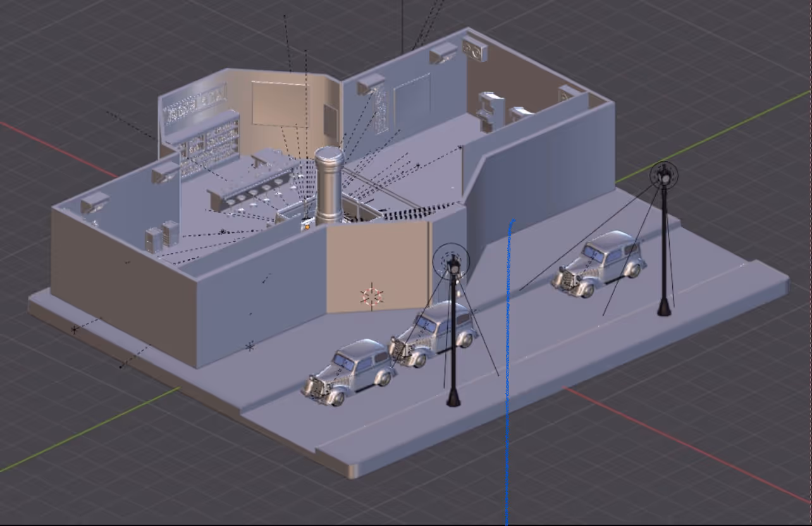812x526 pixels.
Task: Select the two small cabinets in the left room
Action: pyautogui.click(x=162, y=236)
